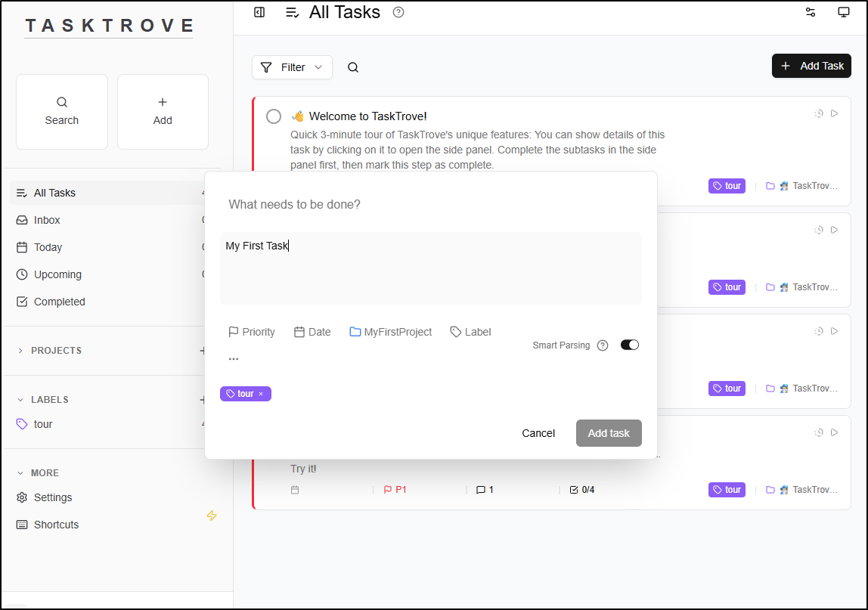Open schedule clock icon on Welcome task
Viewport: 868px width, 610px height.
pos(819,113)
